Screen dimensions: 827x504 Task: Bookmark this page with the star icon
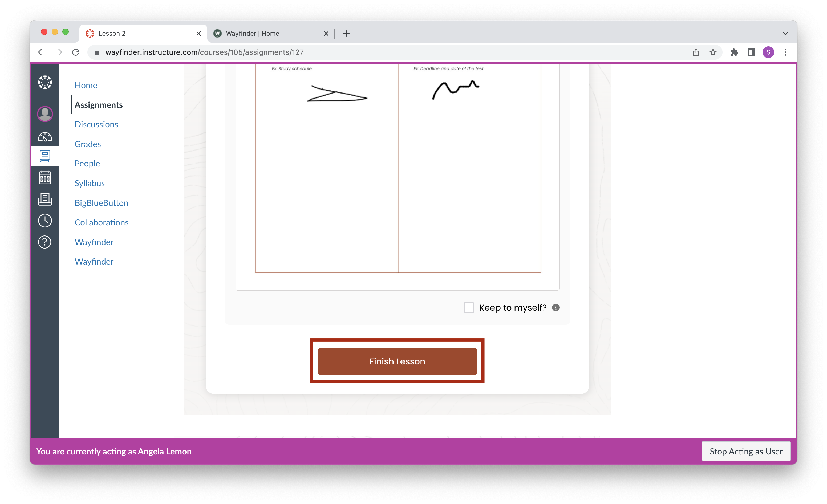(x=713, y=52)
